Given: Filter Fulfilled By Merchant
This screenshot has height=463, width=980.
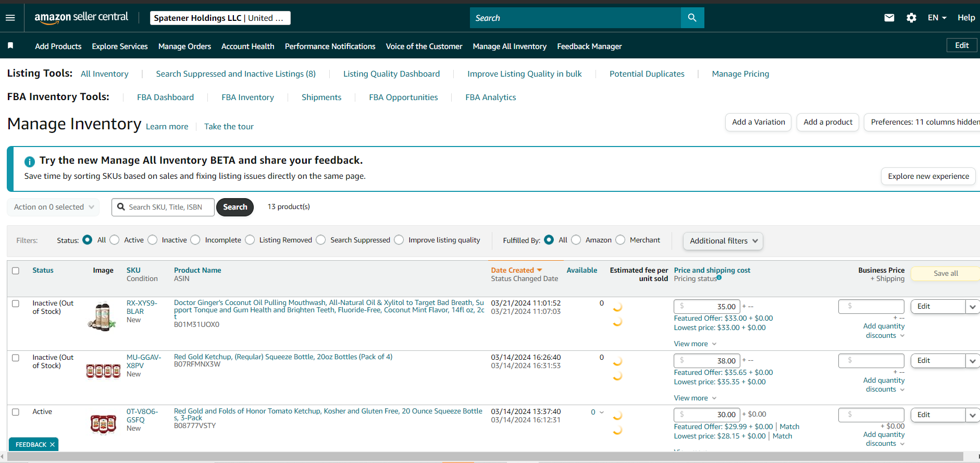Looking at the screenshot, I should point(621,240).
